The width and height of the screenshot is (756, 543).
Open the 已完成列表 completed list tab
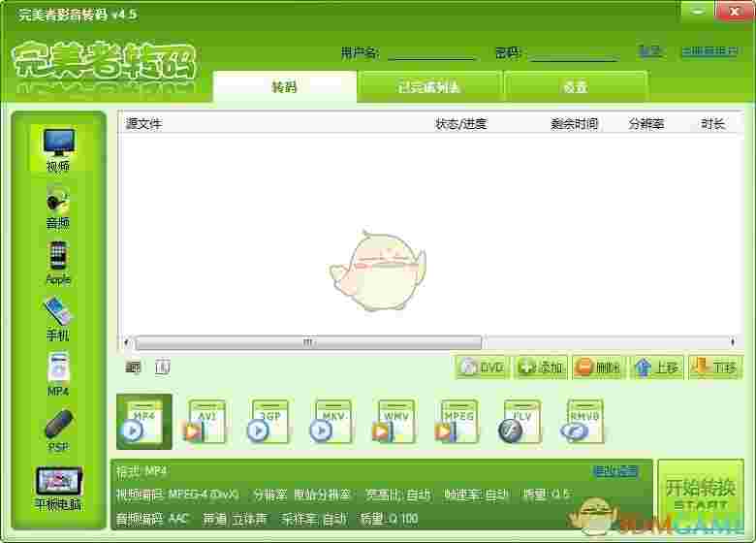429,87
